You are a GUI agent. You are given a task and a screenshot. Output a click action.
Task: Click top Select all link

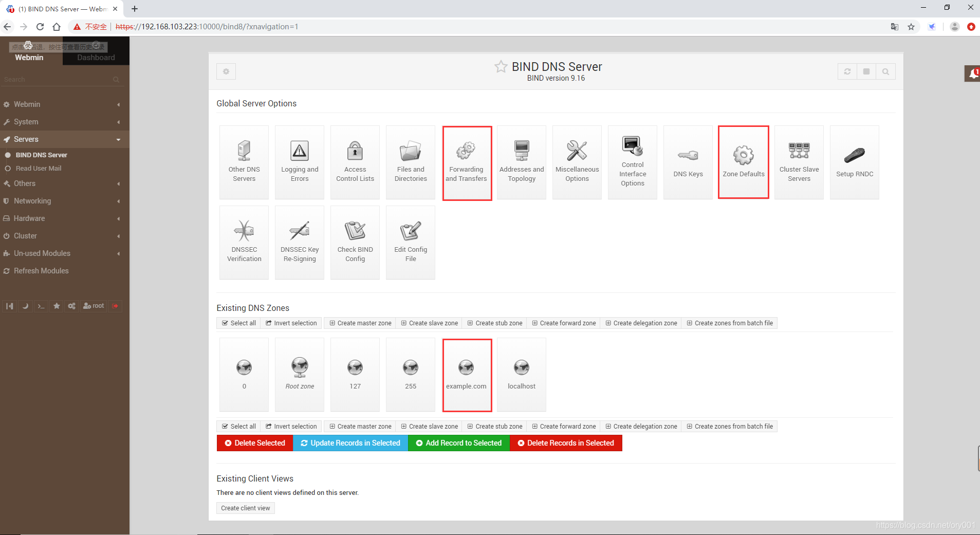point(239,323)
